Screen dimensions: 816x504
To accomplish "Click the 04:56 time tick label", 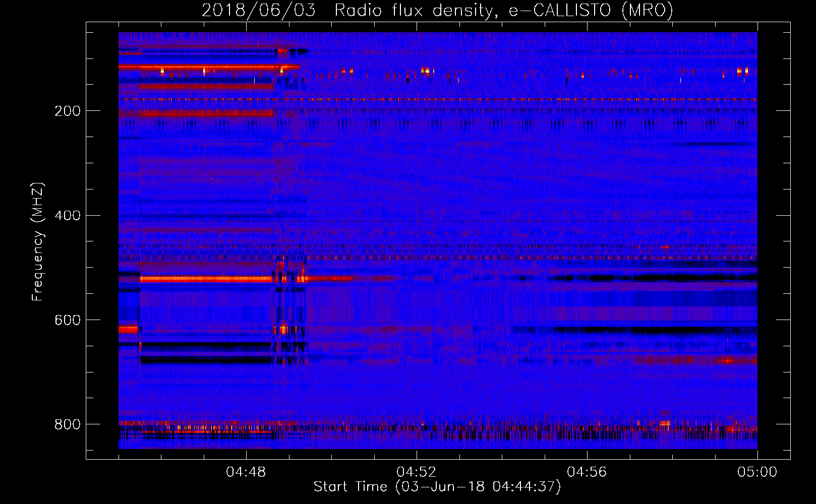I will (587, 472).
